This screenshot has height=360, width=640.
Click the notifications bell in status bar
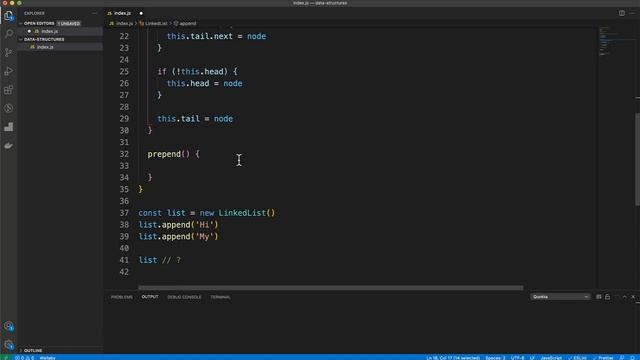point(633,358)
